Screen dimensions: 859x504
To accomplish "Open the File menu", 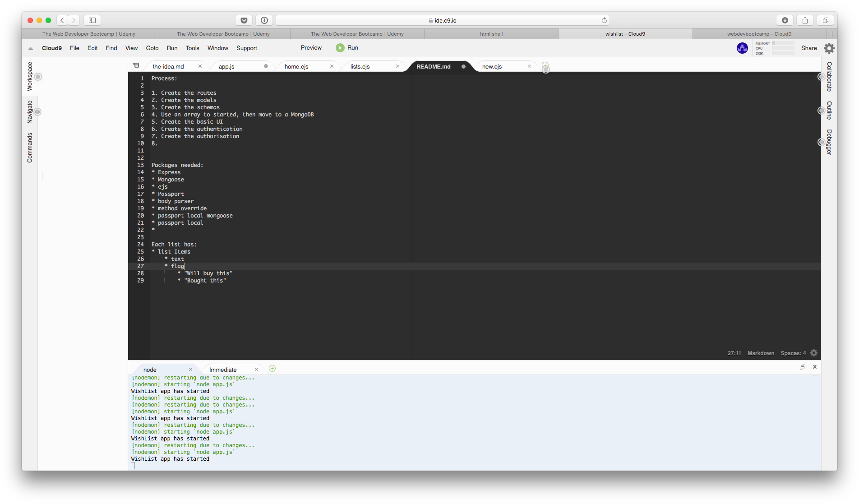I will pos(74,48).
